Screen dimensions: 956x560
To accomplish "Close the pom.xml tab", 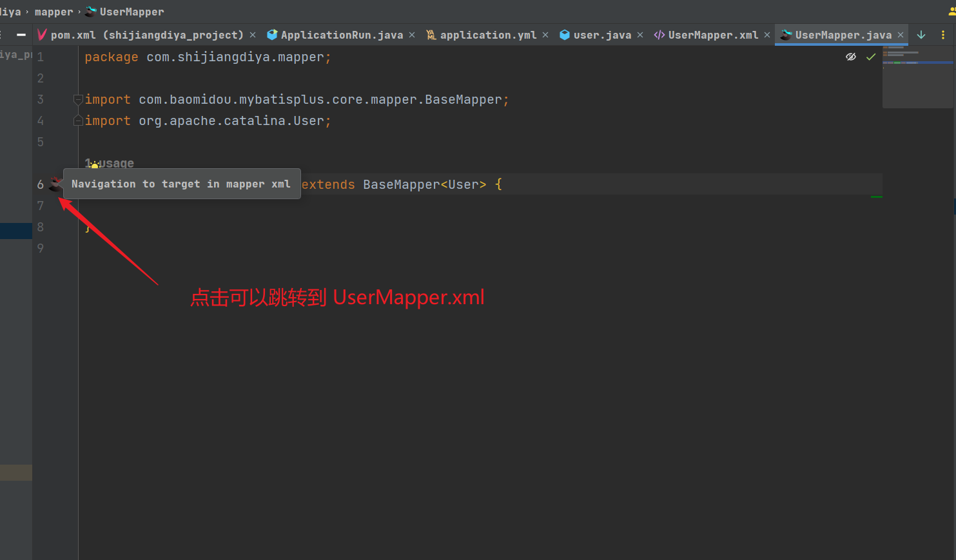I will [253, 35].
